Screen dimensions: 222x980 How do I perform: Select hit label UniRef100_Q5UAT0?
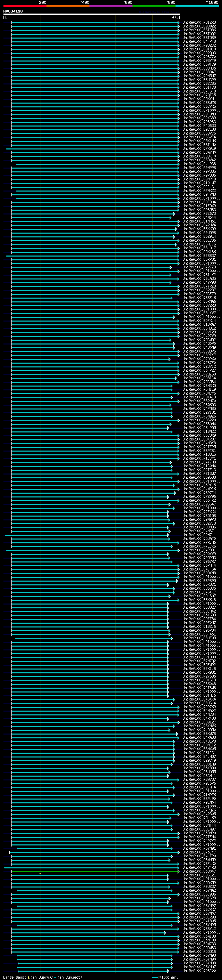tap(199, 539)
